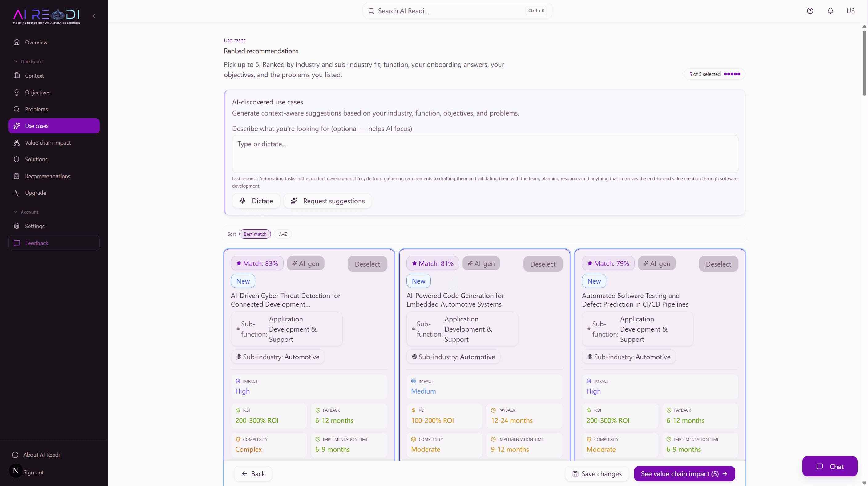Click the floppy disk icon on Save changes
Image resolution: width=868 pixels, height=486 pixels.
[x=575, y=474]
